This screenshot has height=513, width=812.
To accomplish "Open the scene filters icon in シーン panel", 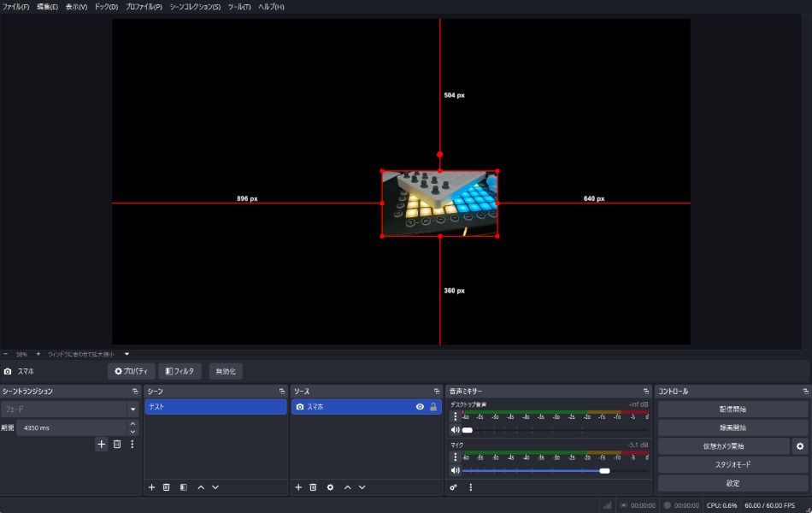I will [x=183, y=487].
